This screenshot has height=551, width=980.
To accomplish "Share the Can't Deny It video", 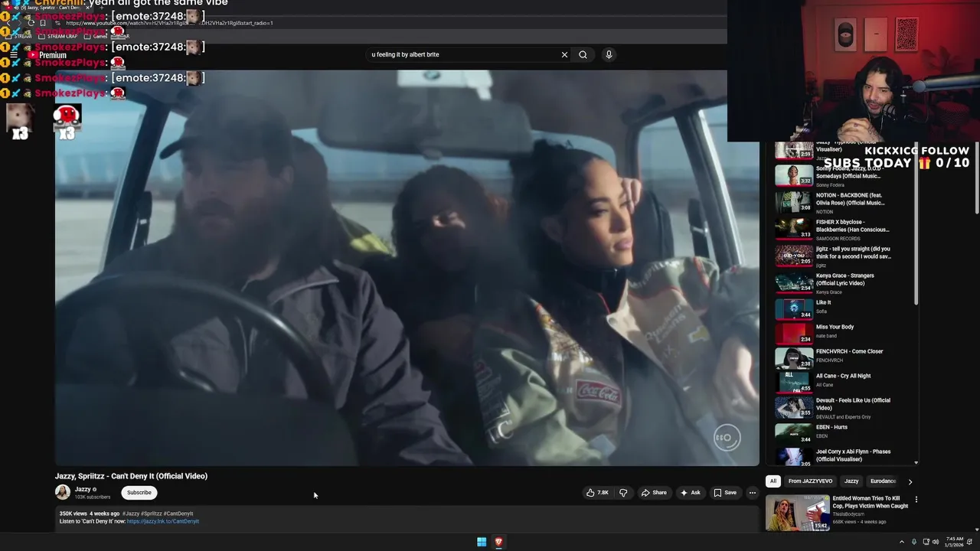I will click(x=654, y=493).
